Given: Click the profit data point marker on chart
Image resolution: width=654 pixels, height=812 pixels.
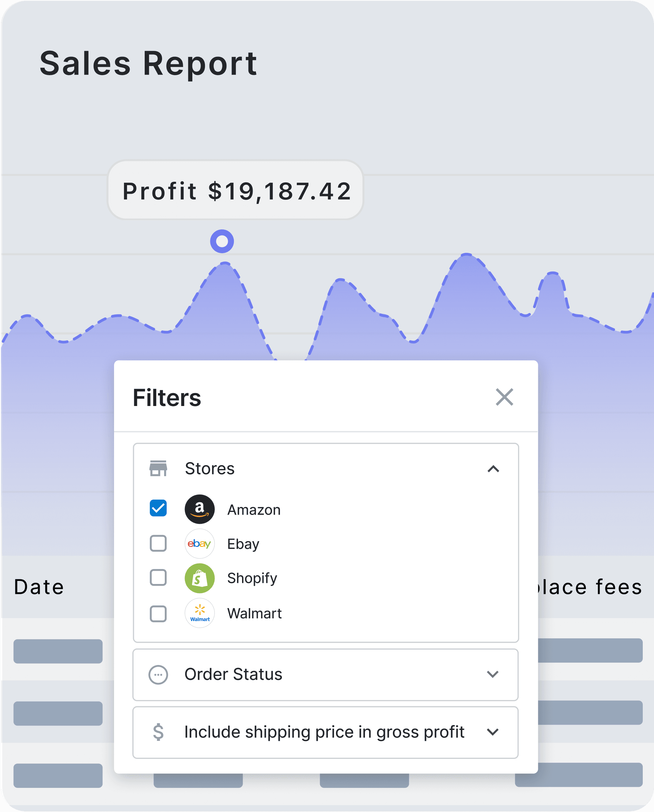Looking at the screenshot, I should click(222, 241).
